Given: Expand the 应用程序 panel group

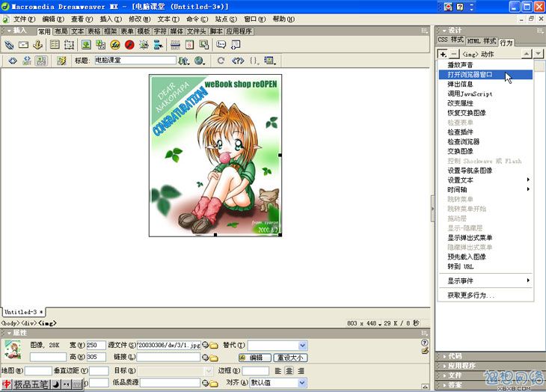Looking at the screenshot, I should click(461, 366).
